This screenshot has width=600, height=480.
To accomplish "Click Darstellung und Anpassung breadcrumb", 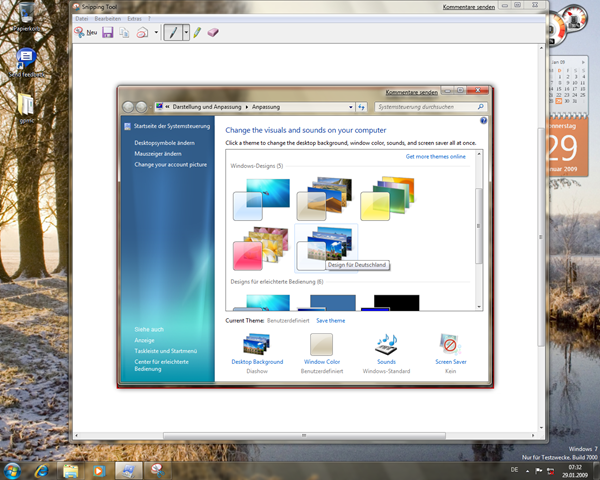I will pyautogui.click(x=207, y=107).
